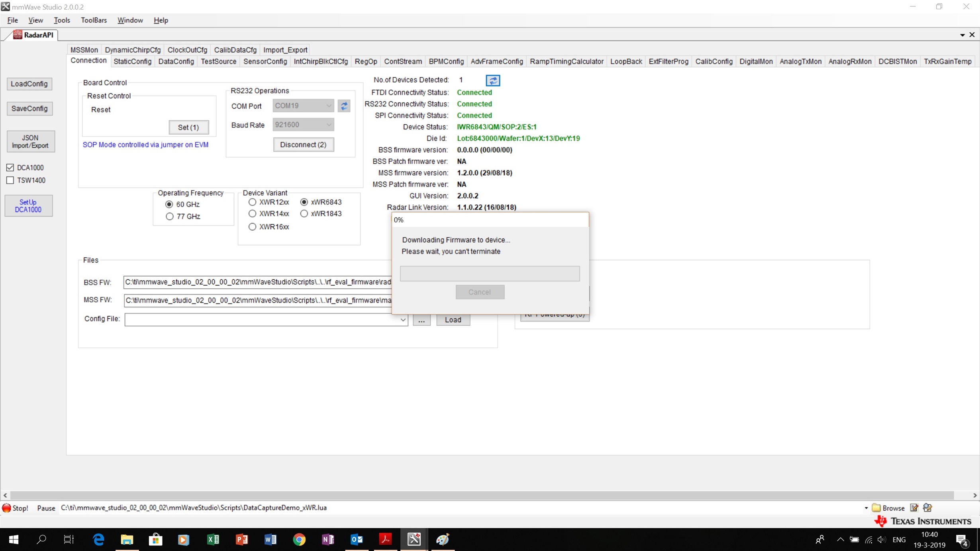Image resolution: width=980 pixels, height=551 pixels.
Task: Choose xWR6843 device variant
Action: point(304,202)
